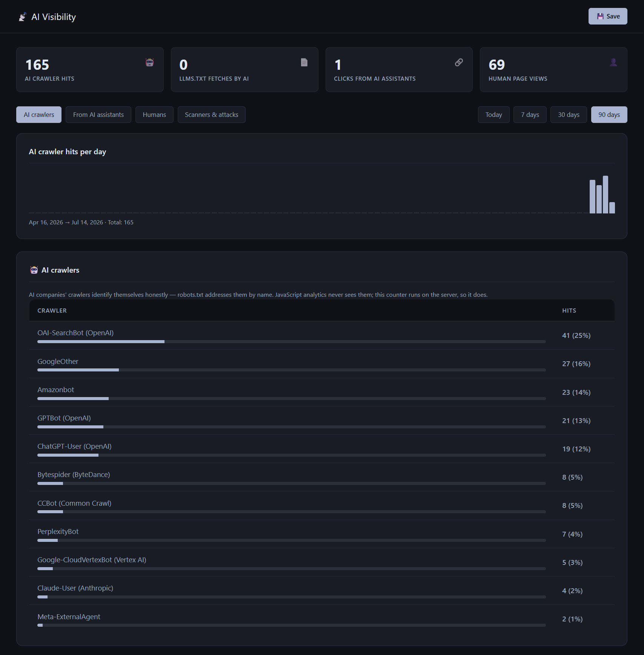644x655 pixels.
Task: Click the 69 Human Page Views card
Action: coord(553,69)
